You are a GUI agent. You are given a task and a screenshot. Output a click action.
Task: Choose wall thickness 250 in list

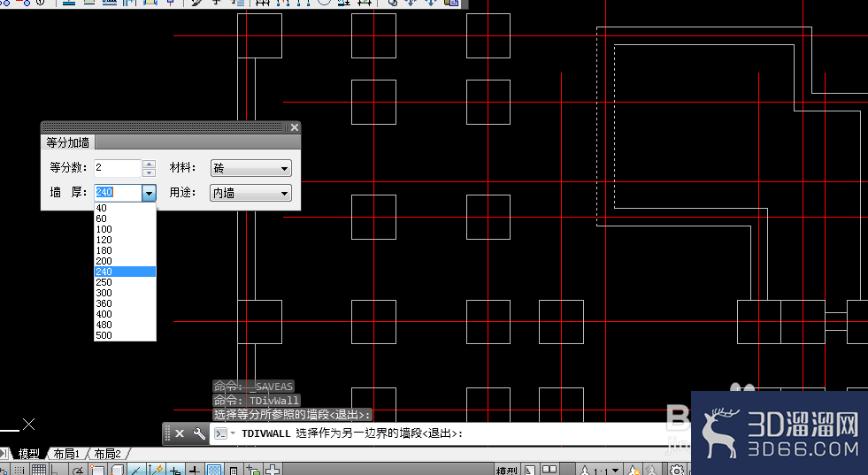(x=125, y=282)
